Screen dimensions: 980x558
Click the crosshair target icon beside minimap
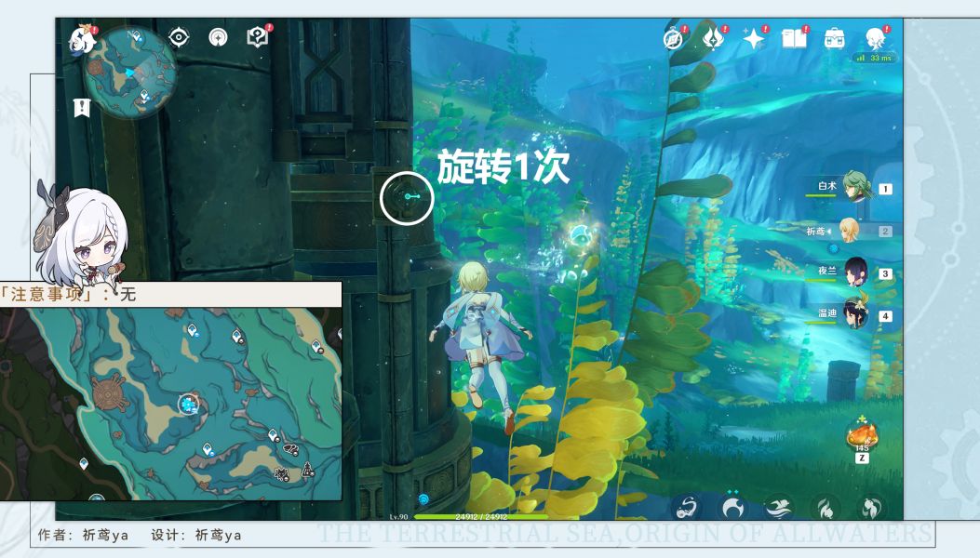(179, 37)
